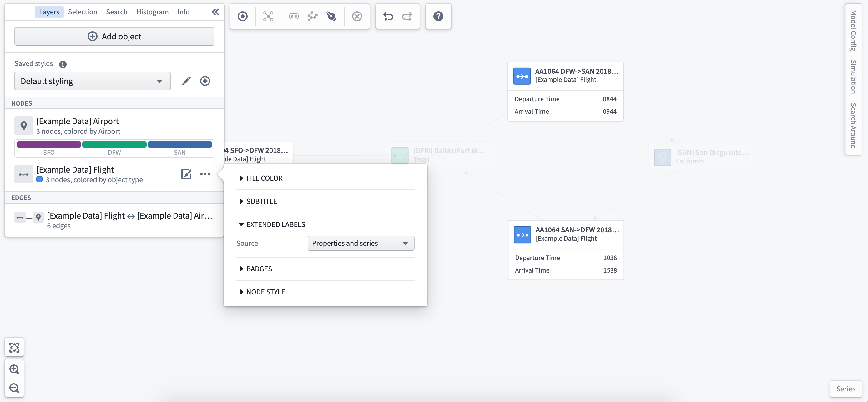Screen dimensions: 868x402
Task: Click the undo arrow icon
Action: pyautogui.click(x=387, y=16)
